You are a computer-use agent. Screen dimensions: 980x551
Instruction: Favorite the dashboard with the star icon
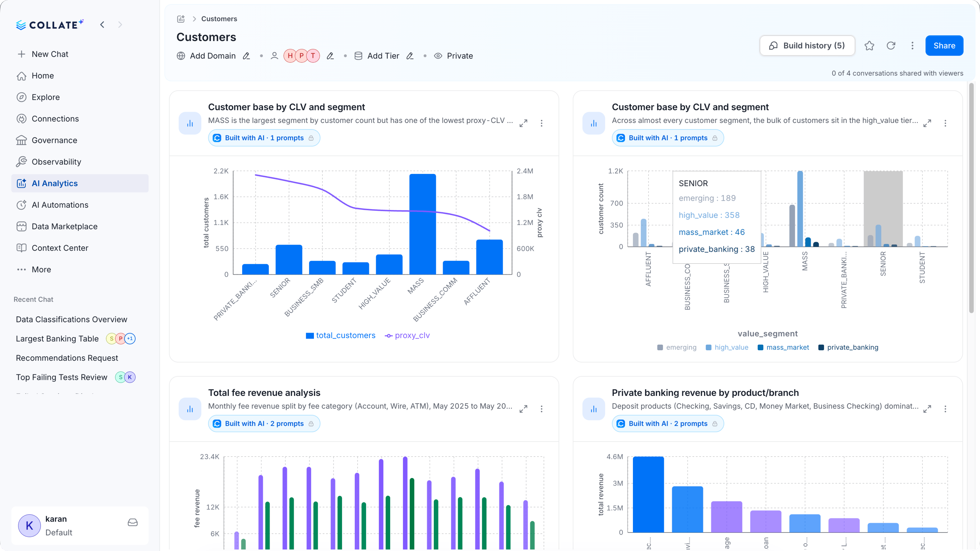[x=869, y=46]
